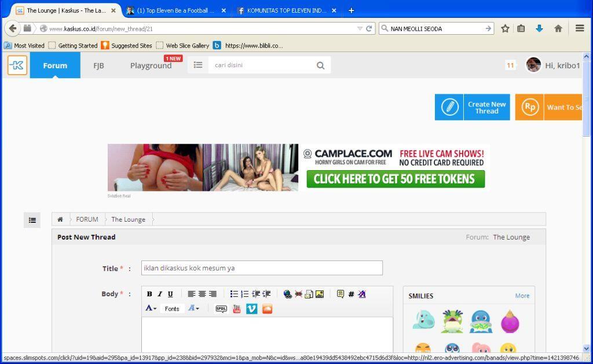This screenshot has height=364, width=593.
Task: Insert a bulleted list
Action: click(234, 294)
